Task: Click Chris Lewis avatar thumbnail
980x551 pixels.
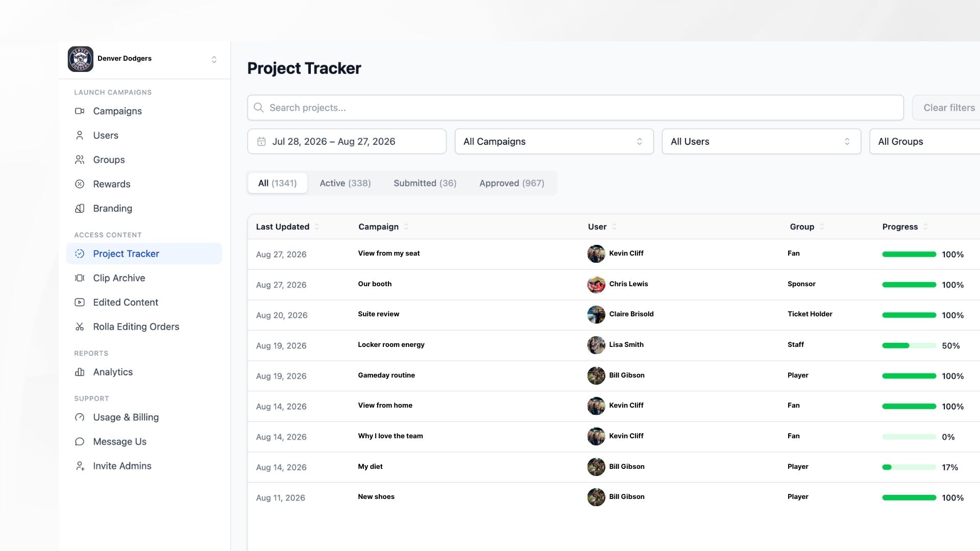Action: point(596,284)
